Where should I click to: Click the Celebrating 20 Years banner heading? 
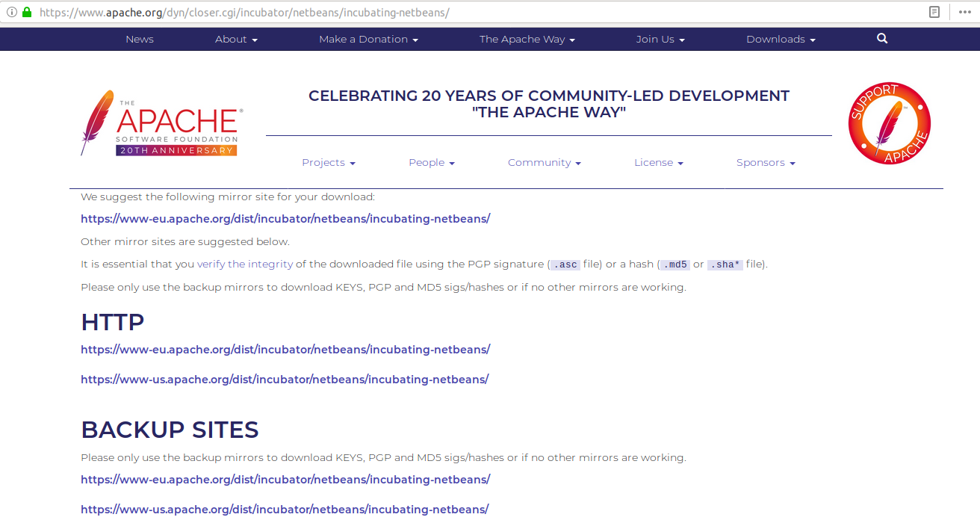click(549, 104)
